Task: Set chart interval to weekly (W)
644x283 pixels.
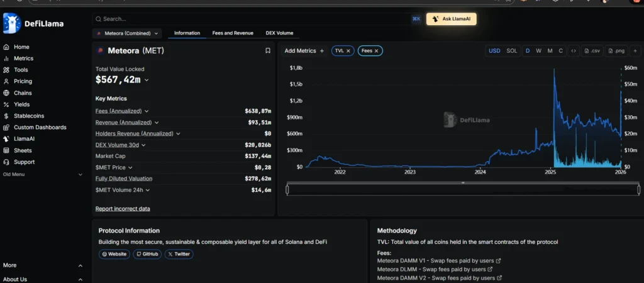Action: coord(538,50)
